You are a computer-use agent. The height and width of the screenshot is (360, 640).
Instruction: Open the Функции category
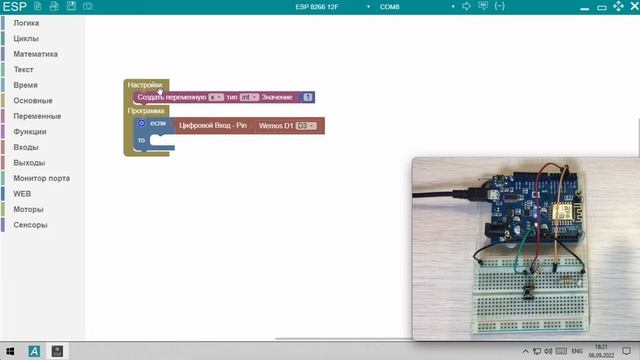30,131
